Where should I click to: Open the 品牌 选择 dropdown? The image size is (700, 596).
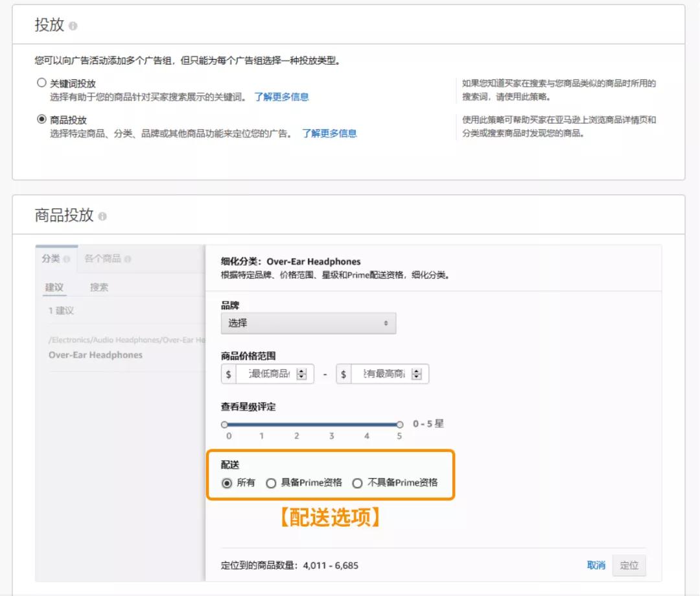[308, 322]
